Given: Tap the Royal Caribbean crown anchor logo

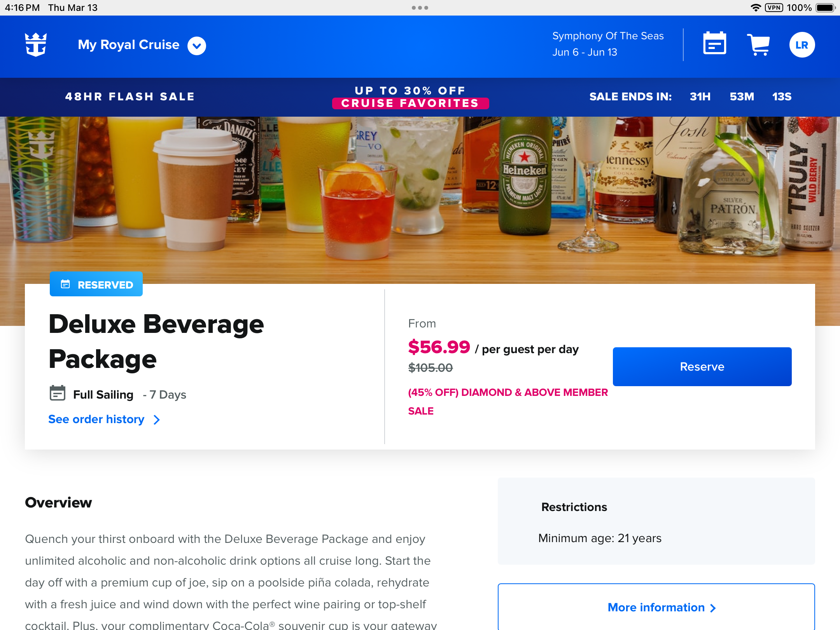Looking at the screenshot, I should tap(36, 45).
